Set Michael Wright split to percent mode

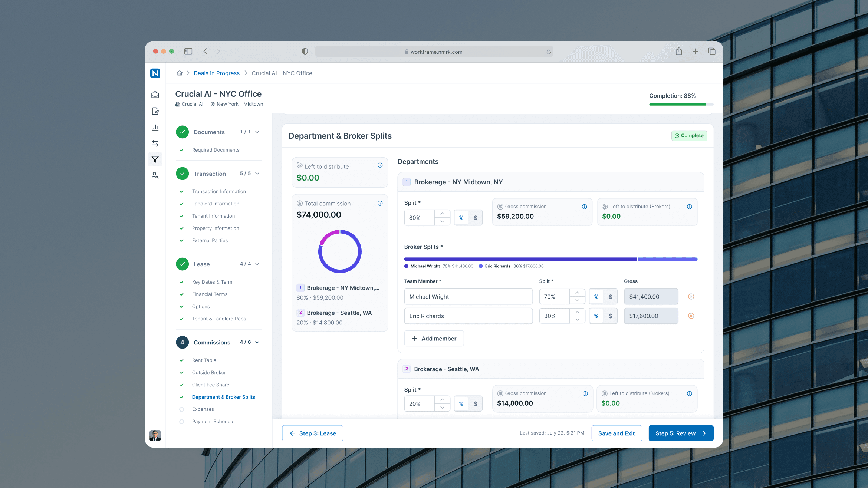(x=596, y=297)
